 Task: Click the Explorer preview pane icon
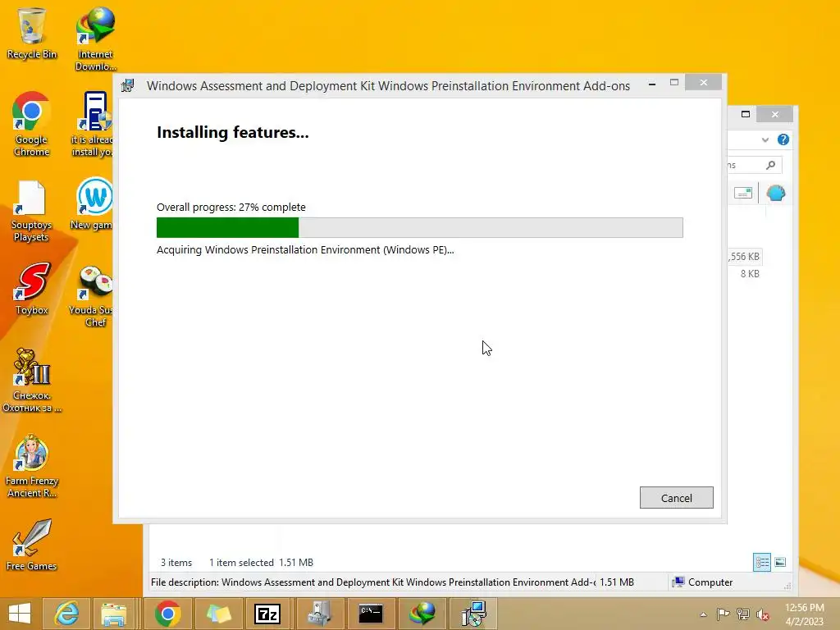[743, 193]
